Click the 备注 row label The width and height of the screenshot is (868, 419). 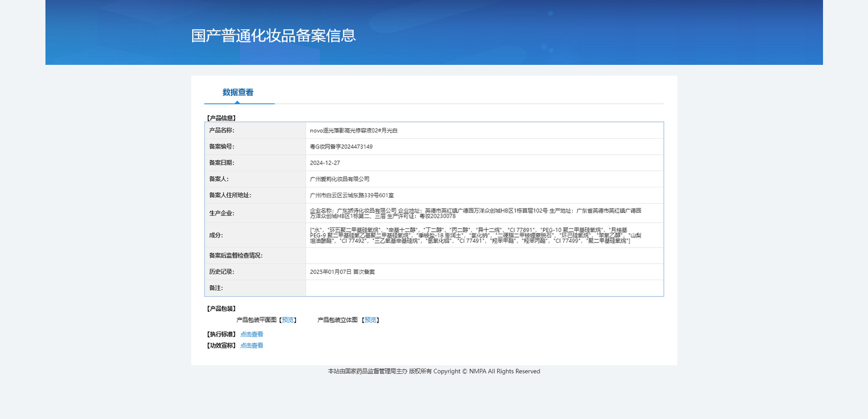pos(216,288)
